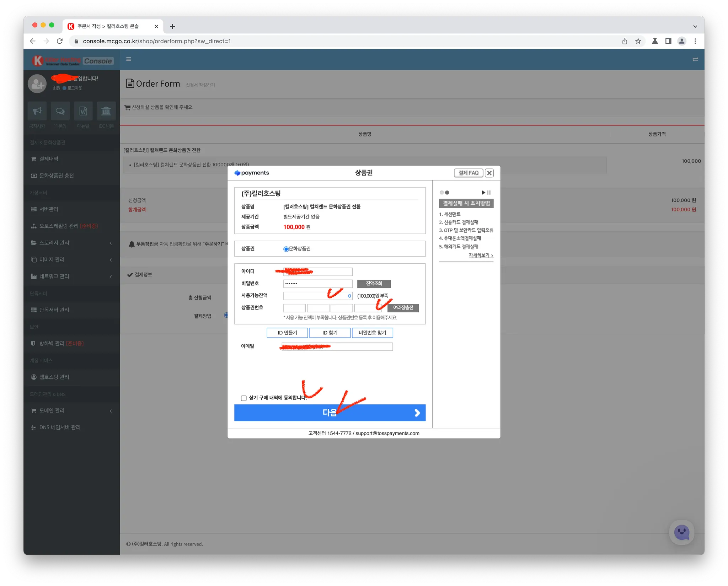Open 서버관리 in the sidebar
This screenshot has height=586, width=728.
point(49,209)
